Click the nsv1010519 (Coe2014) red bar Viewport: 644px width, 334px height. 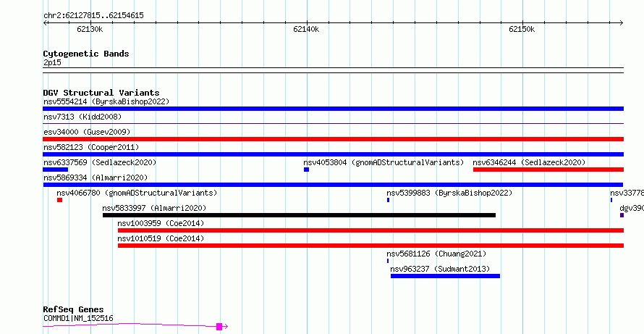(x=371, y=246)
